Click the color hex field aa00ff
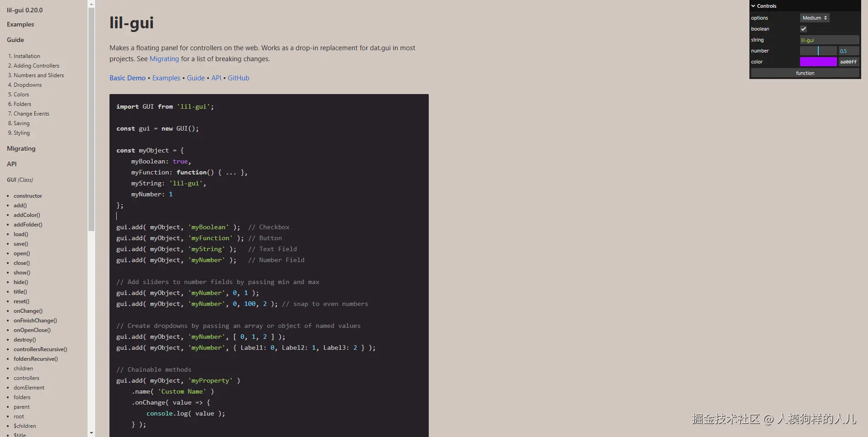The image size is (868, 437). 849,62
